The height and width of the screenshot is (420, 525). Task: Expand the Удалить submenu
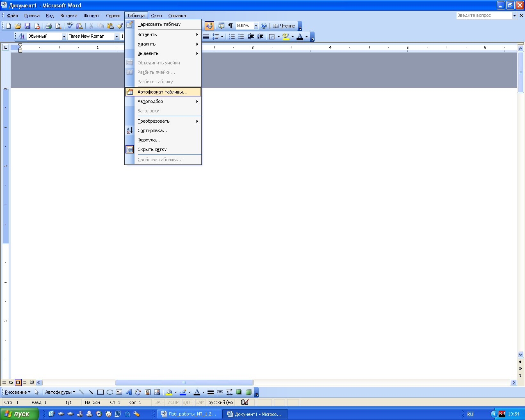(163, 44)
